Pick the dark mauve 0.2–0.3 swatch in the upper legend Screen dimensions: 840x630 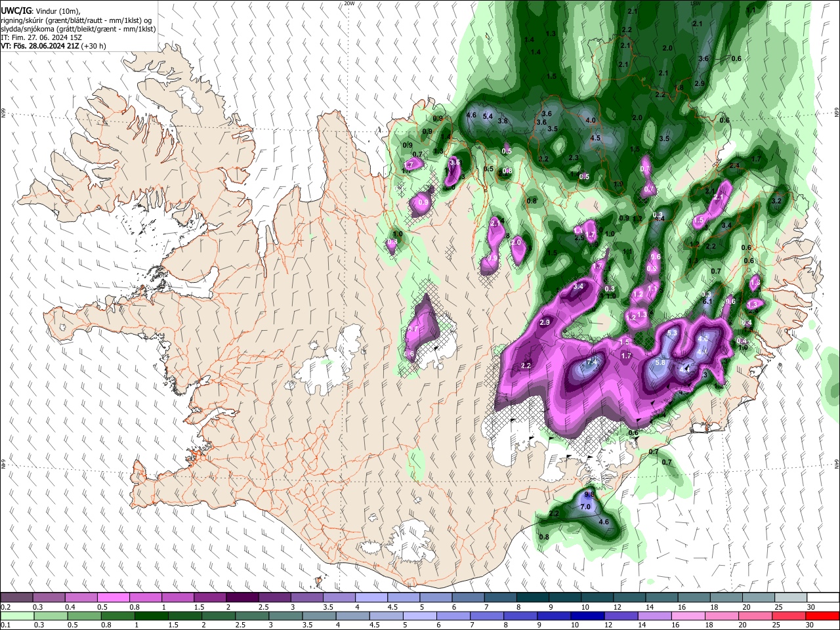pyautogui.click(x=16, y=597)
